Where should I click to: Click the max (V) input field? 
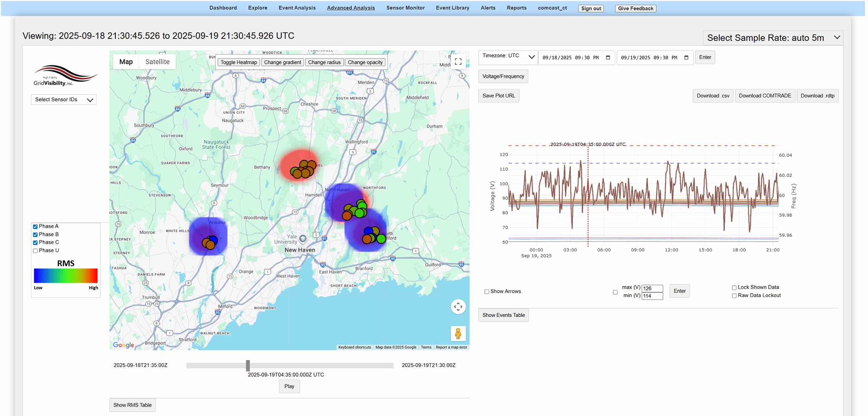pyautogui.click(x=652, y=288)
